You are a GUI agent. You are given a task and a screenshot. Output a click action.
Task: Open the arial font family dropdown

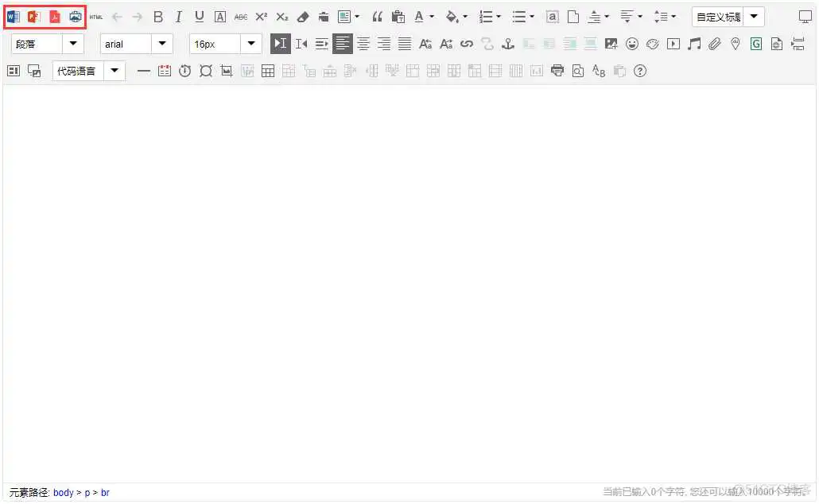(x=162, y=44)
